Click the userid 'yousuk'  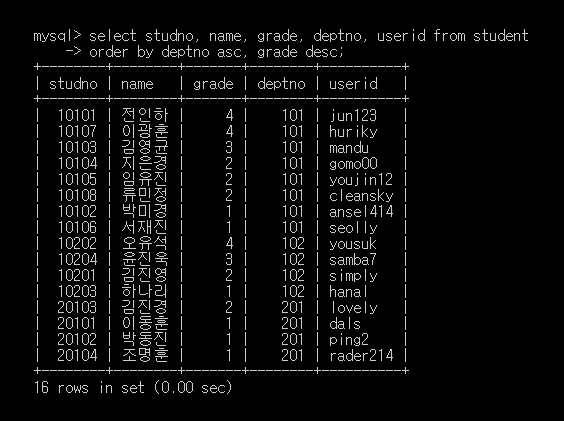click(x=353, y=244)
